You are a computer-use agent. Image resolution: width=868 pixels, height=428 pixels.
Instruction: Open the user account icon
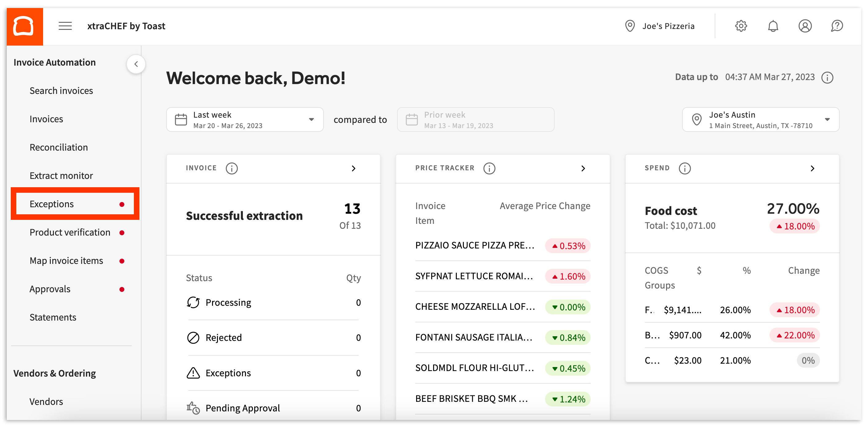[x=805, y=26]
